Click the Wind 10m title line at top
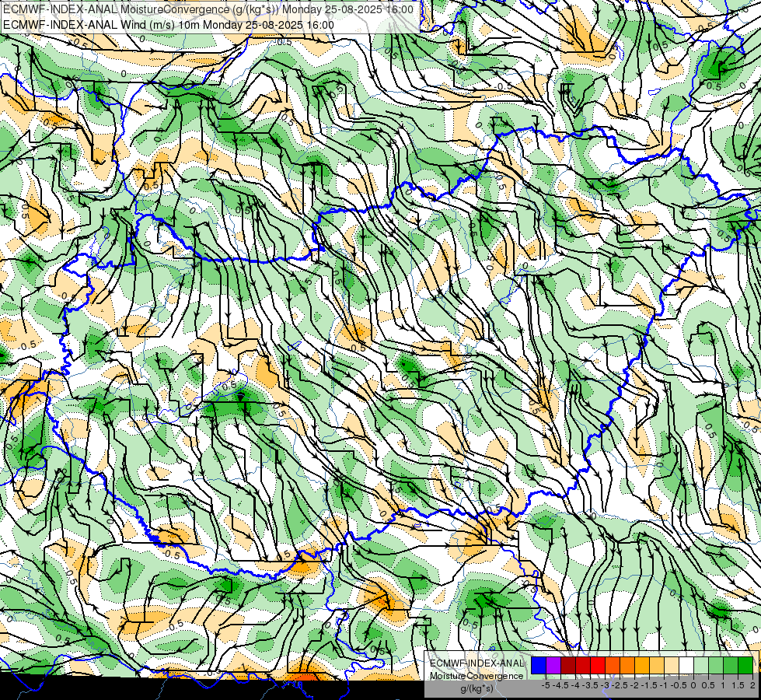Image resolution: width=761 pixels, height=700 pixels. pos(169,25)
